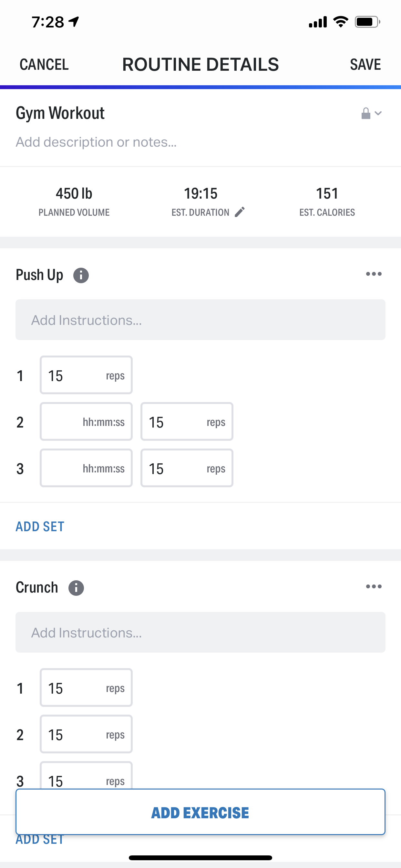The width and height of the screenshot is (401, 868).
Task: Tap the Add description or notes field
Action: [x=96, y=142]
